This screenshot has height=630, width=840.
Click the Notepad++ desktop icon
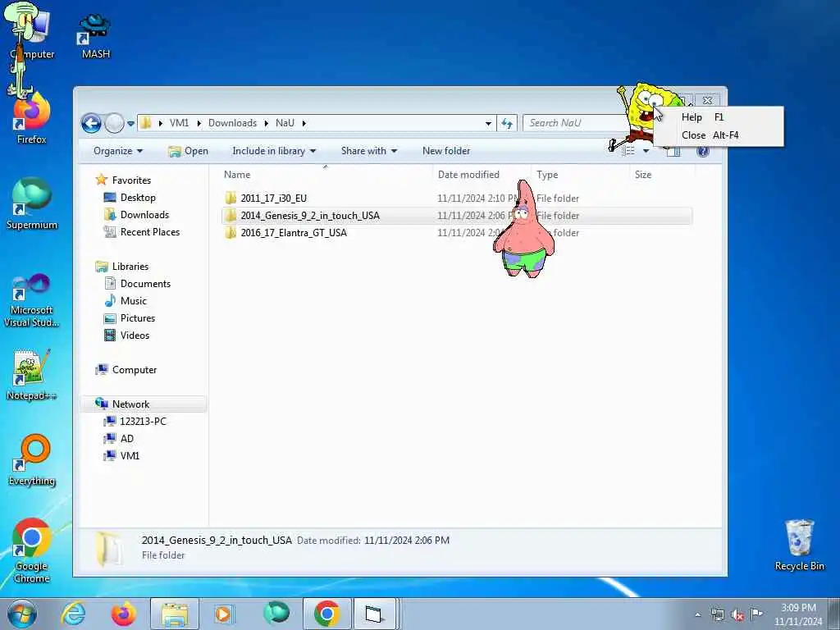[31, 375]
